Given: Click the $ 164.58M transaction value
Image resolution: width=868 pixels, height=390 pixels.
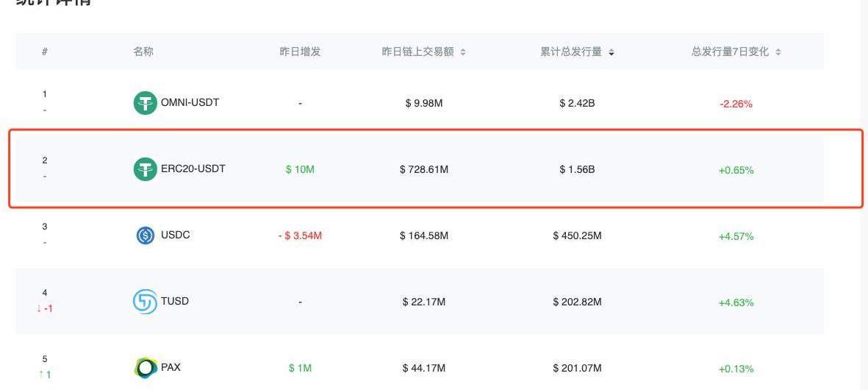Looking at the screenshot, I should (424, 236).
